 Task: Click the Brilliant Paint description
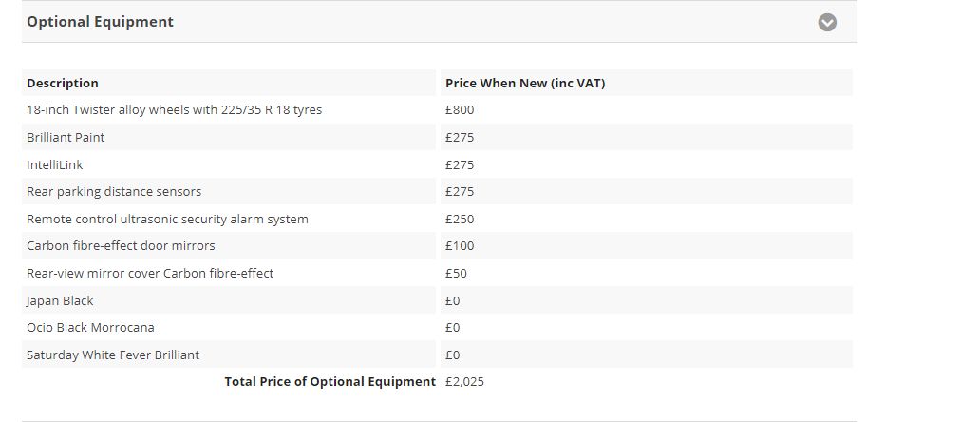[66, 138]
